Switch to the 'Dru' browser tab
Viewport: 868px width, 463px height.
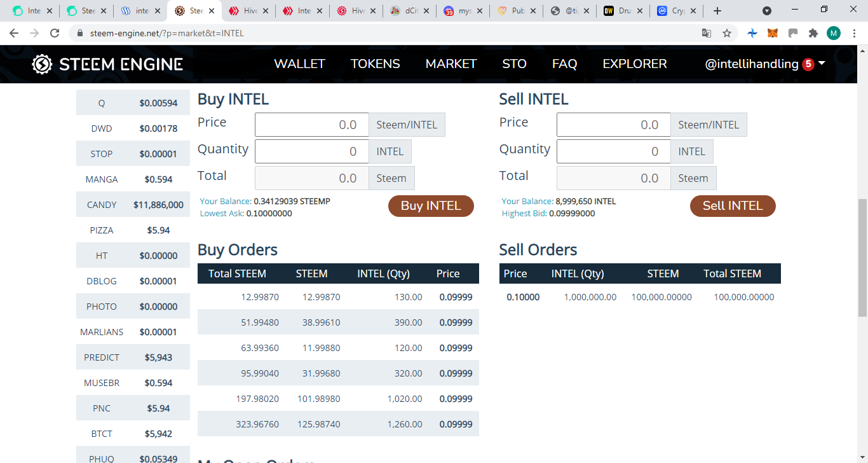pyautogui.click(x=623, y=11)
